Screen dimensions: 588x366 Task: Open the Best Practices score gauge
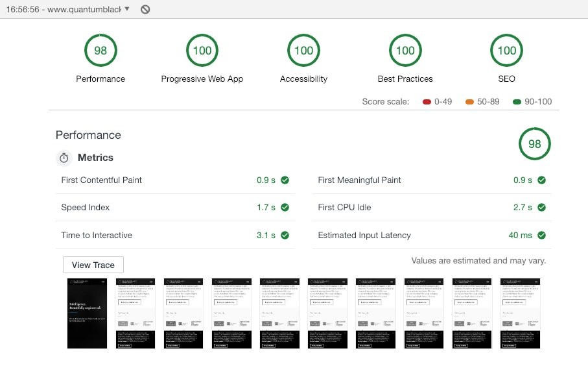[405, 51]
